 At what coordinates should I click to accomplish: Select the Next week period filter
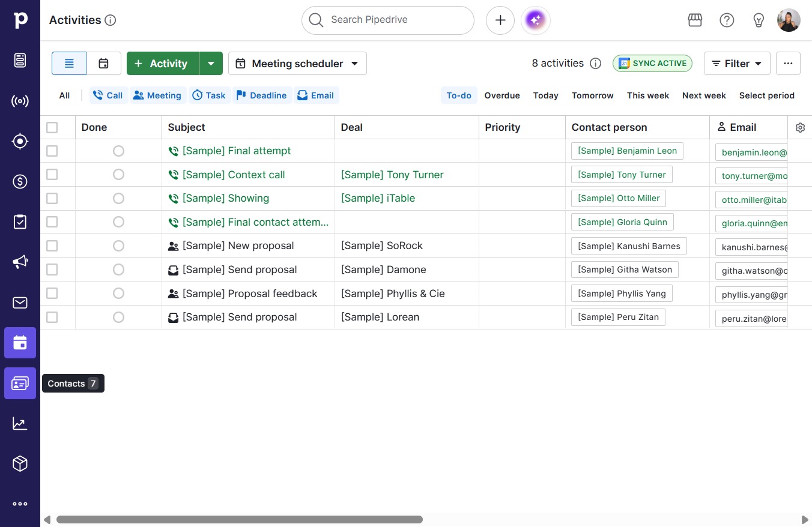pos(704,95)
